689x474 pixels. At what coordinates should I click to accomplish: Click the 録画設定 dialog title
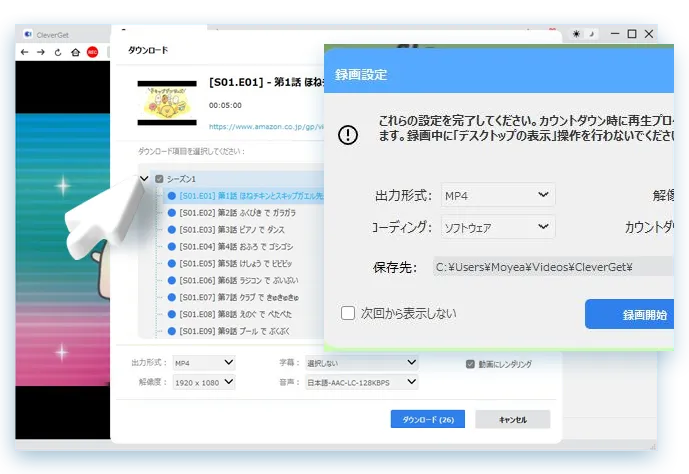[361, 75]
